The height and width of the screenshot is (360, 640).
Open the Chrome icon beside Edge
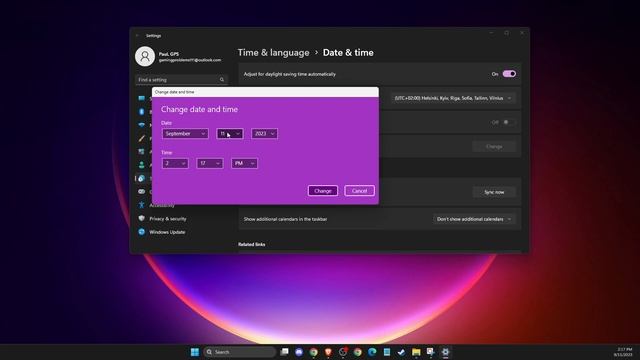358,352
